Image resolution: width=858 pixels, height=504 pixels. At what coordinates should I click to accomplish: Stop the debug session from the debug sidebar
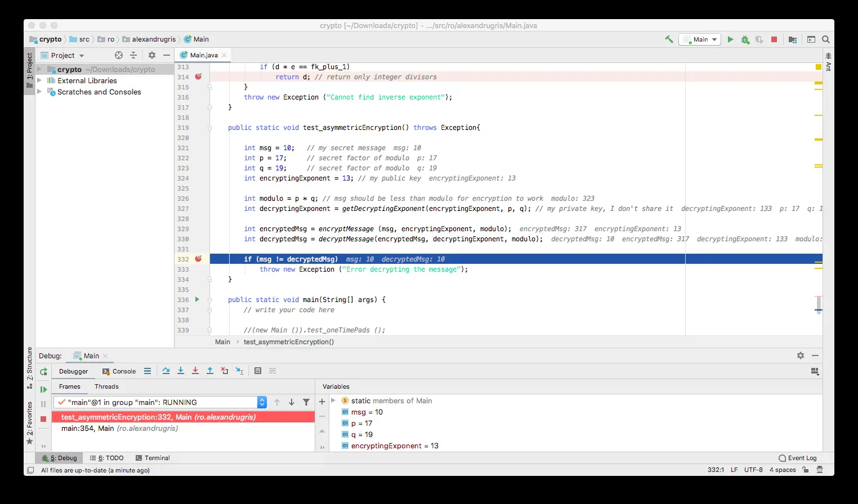pyautogui.click(x=43, y=419)
